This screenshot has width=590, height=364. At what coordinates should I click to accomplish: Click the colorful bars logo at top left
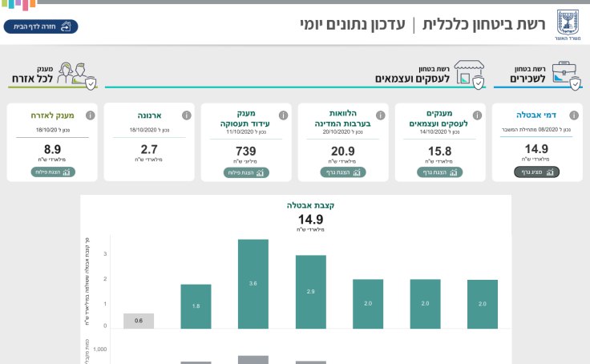pos(18,5)
